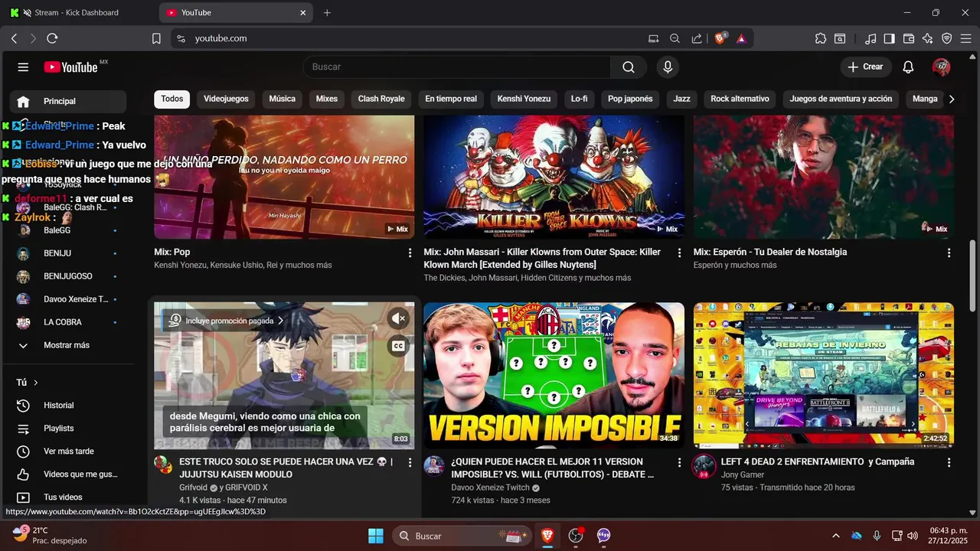Select the Música filter chip
The width and height of the screenshot is (980, 551).
pyautogui.click(x=282, y=99)
